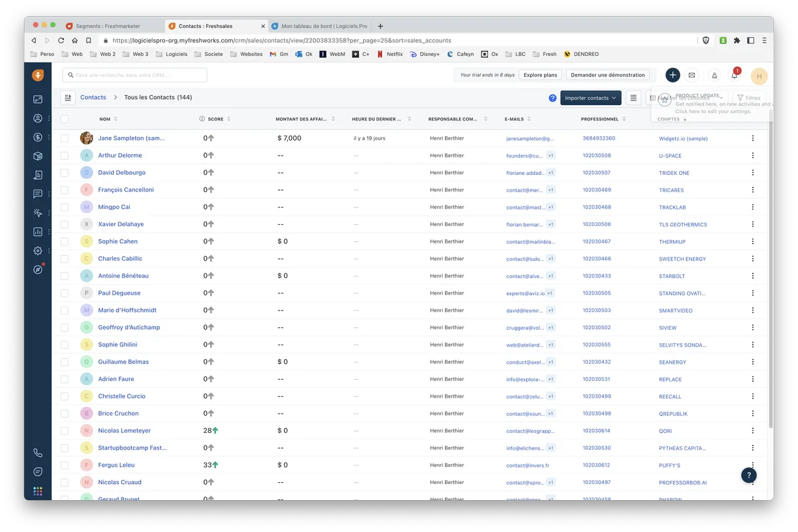Viewport: 798px width, 532px height.
Task: Click the notifications bell icon
Action: (x=734, y=75)
